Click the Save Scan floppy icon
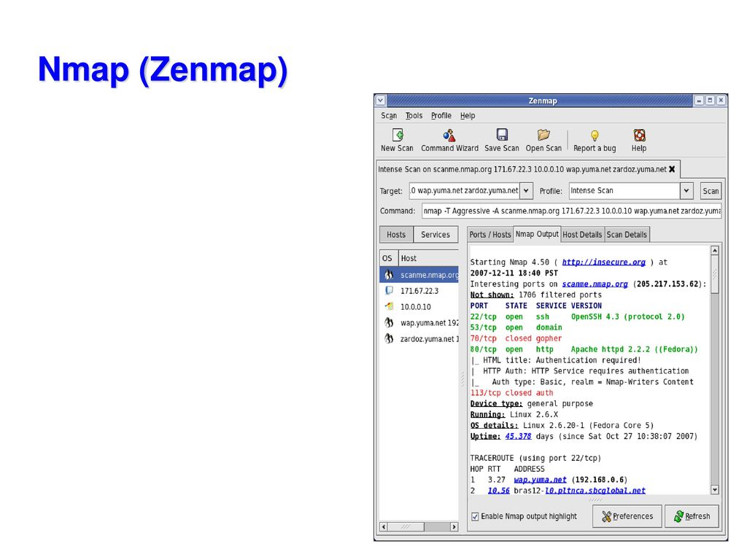Screen dimensions: 747x560 [502, 135]
